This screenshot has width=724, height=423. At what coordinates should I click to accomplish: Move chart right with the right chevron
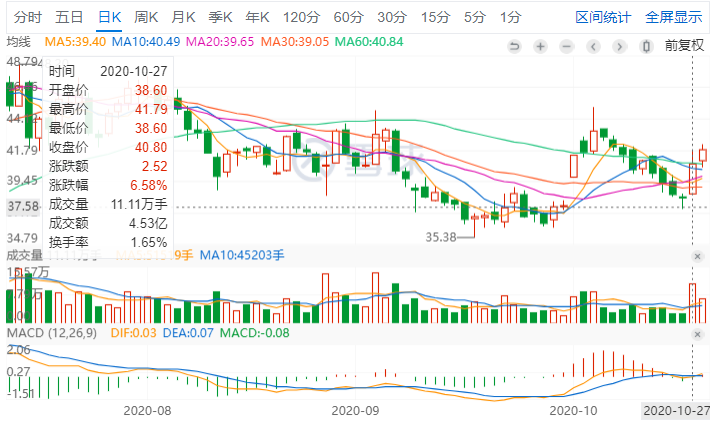(x=620, y=46)
